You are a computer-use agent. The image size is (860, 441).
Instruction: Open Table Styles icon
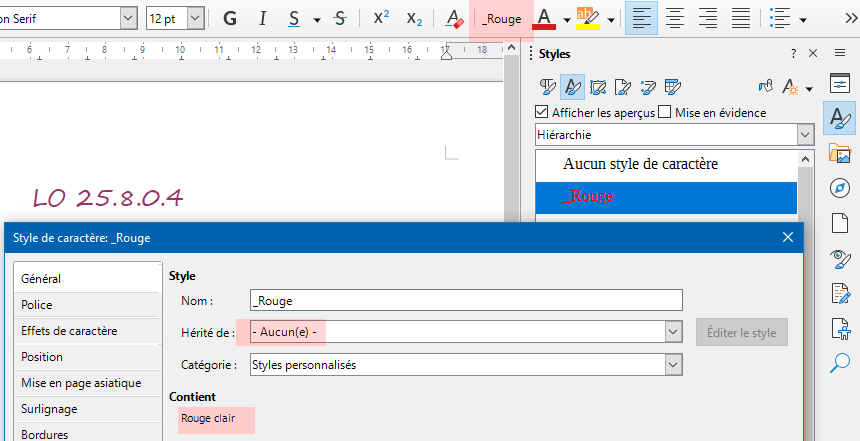point(671,87)
